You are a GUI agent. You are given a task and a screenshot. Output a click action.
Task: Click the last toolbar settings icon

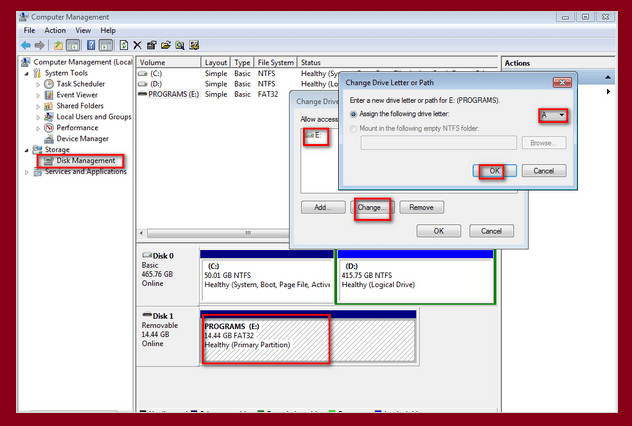point(194,45)
